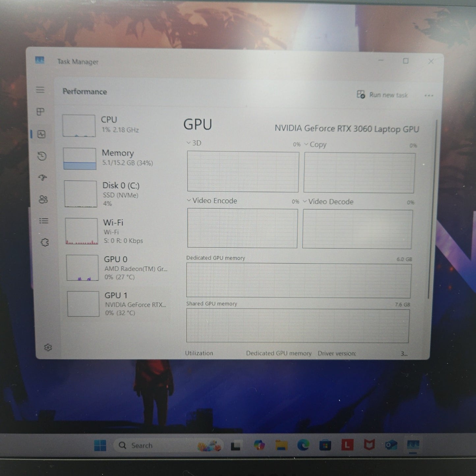Image resolution: width=476 pixels, height=476 pixels.
Task: Open the three-dot more options menu
Action: pos(429,96)
